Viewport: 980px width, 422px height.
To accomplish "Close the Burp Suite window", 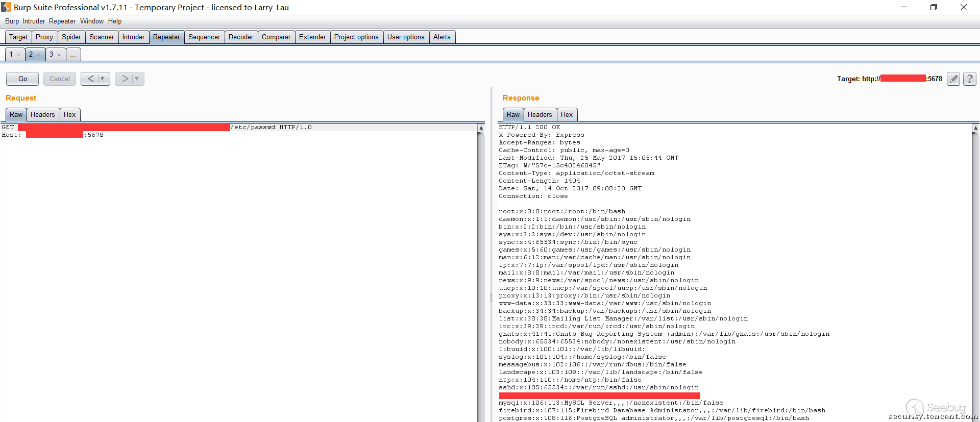I will pos(964,7).
